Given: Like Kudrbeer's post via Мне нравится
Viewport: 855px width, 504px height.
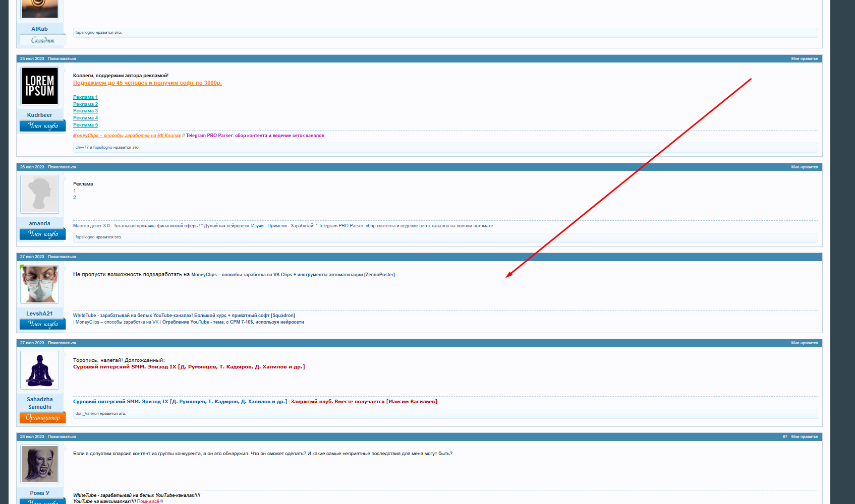Looking at the screenshot, I should tap(804, 59).
